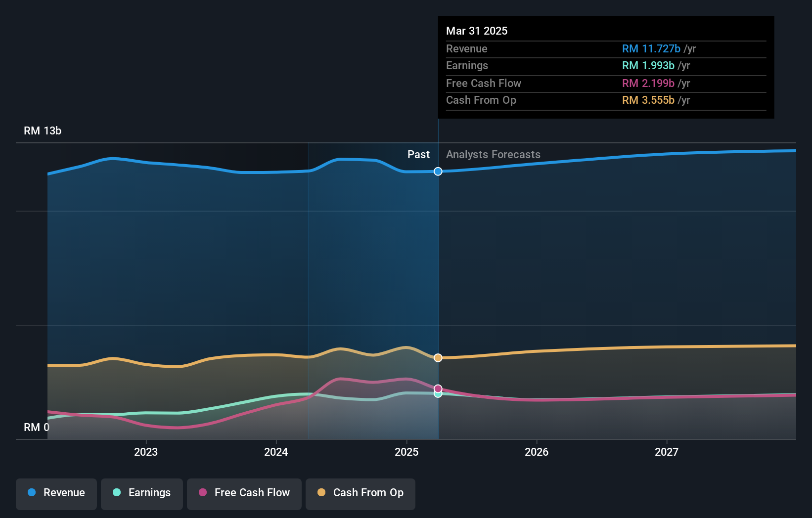Viewport: 812px width, 518px height.
Task: Select the Free Cash Flow marker on chart
Action: 438,388
